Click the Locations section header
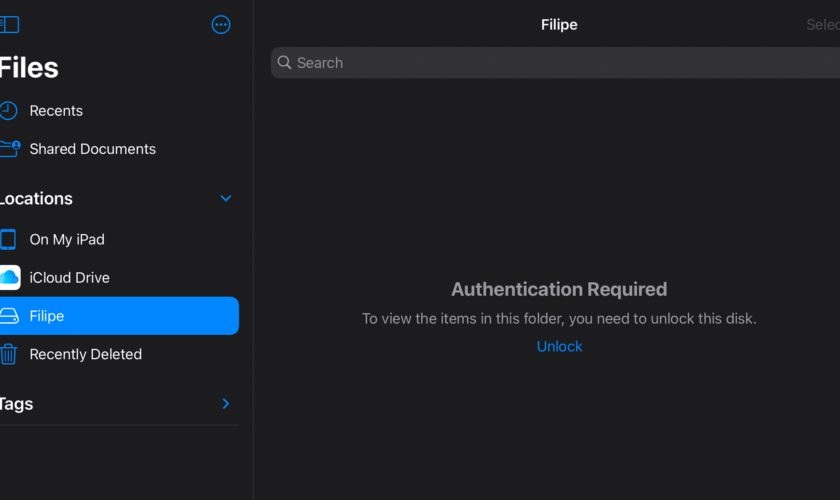The height and width of the screenshot is (500, 840). (37, 199)
